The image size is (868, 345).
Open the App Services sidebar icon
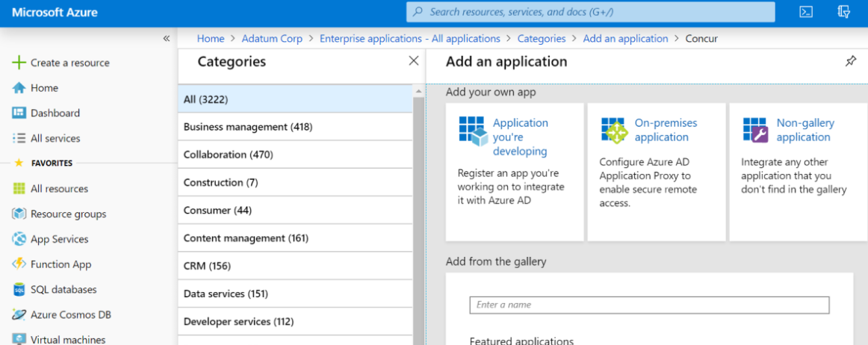19,239
